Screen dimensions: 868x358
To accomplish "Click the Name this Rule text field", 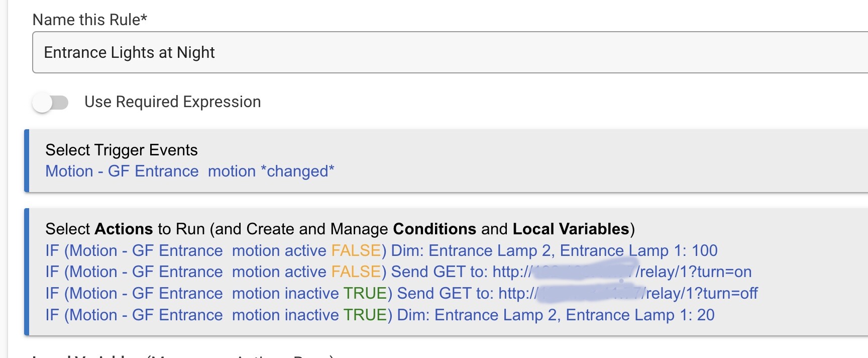I will pyautogui.click(x=450, y=52).
